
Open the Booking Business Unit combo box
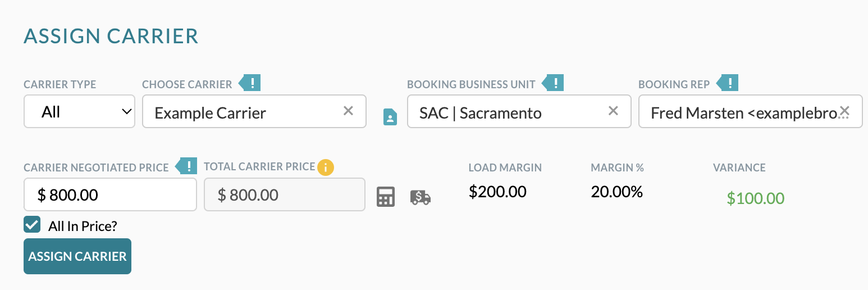[519, 111]
